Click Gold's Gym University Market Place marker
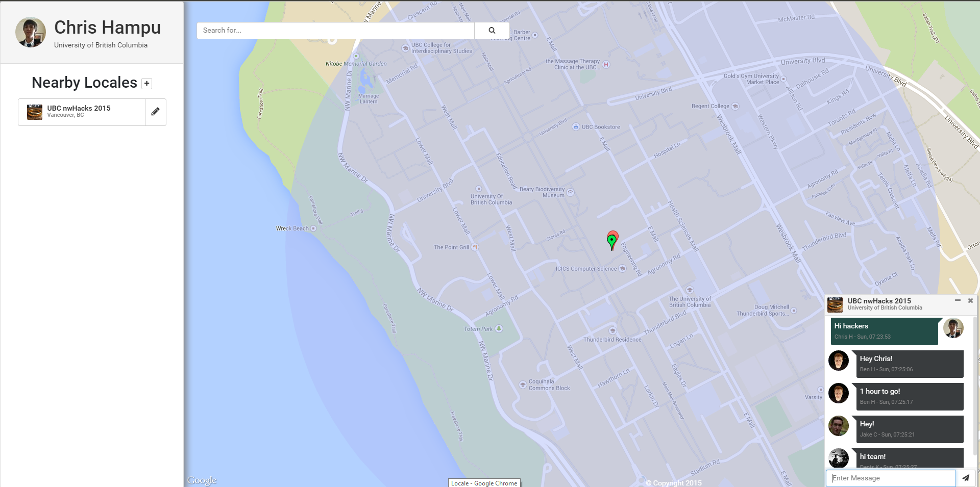The width and height of the screenshot is (980, 487). point(783,79)
